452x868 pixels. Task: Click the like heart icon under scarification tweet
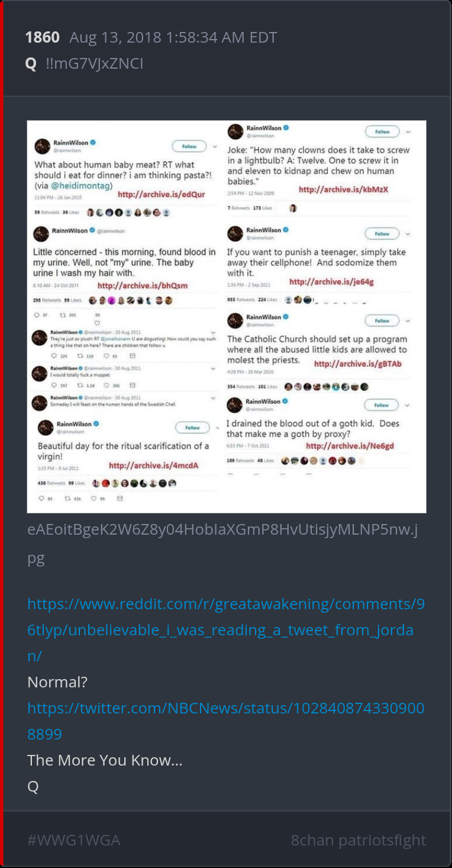click(93, 499)
